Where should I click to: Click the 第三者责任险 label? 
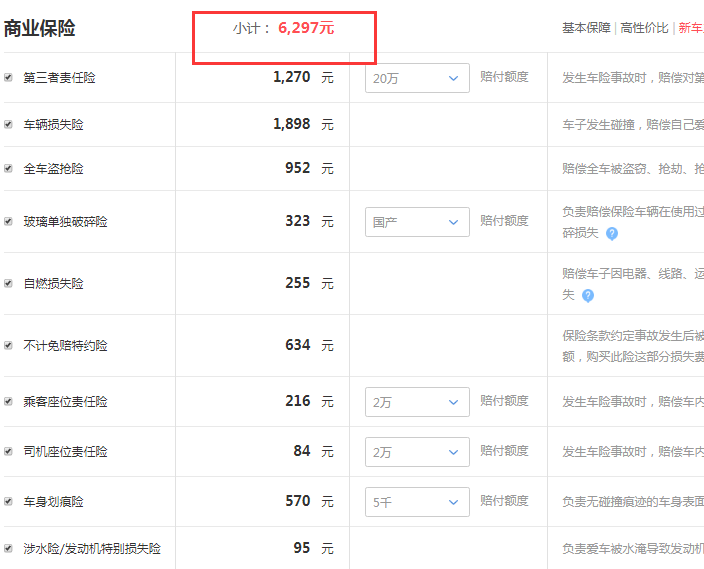[x=59, y=78]
